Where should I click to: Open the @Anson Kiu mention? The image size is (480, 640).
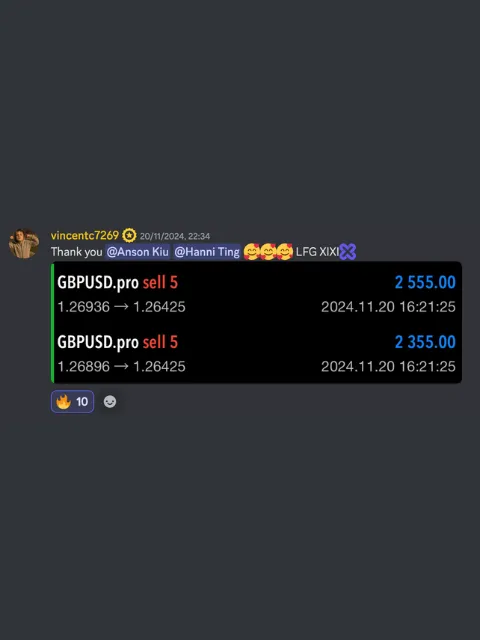[137, 252]
